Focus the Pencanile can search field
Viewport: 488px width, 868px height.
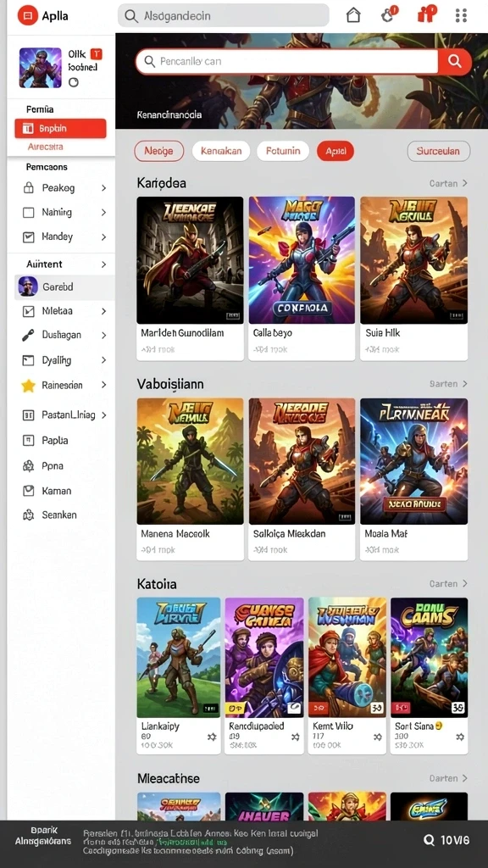tap(287, 61)
